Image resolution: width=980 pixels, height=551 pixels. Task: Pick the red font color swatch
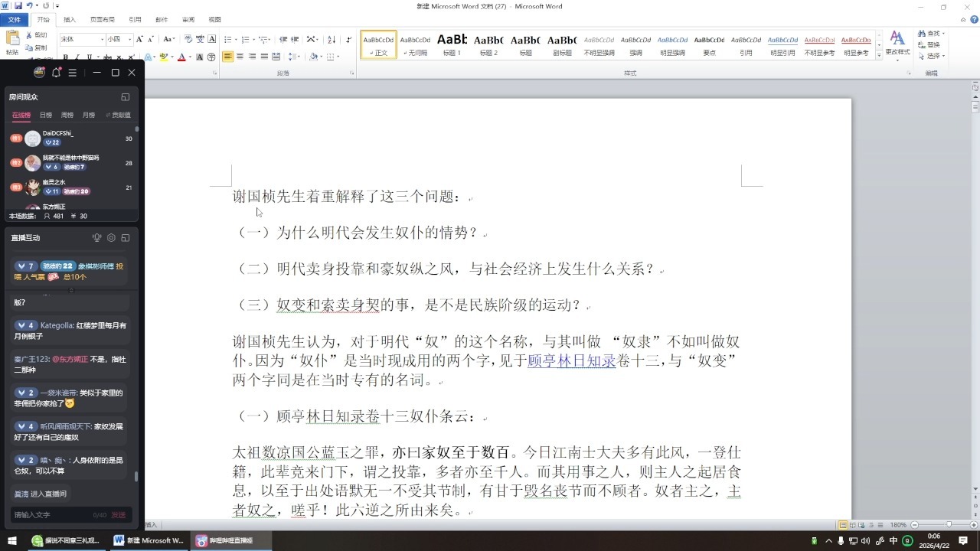181,57
